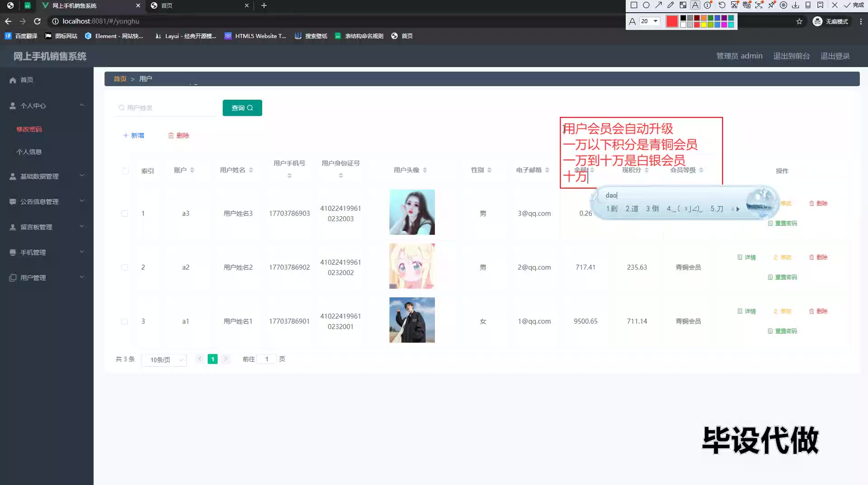Pick the yellow color swatch

(x=704, y=25)
